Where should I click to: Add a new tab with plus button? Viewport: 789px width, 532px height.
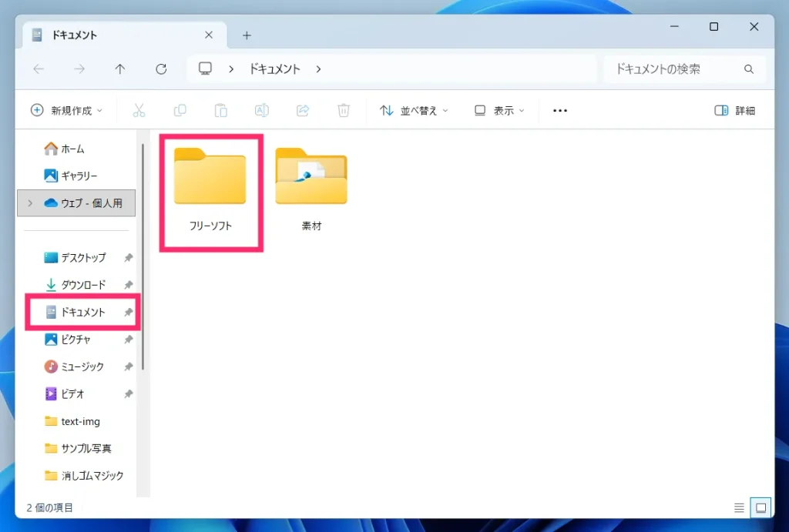[x=247, y=35]
